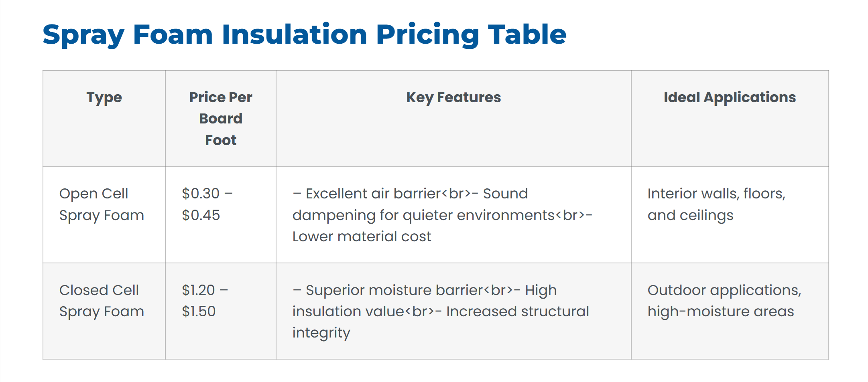Click the high-moisture areas text
This screenshot has width=868, height=382.
[x=721, y=311]
